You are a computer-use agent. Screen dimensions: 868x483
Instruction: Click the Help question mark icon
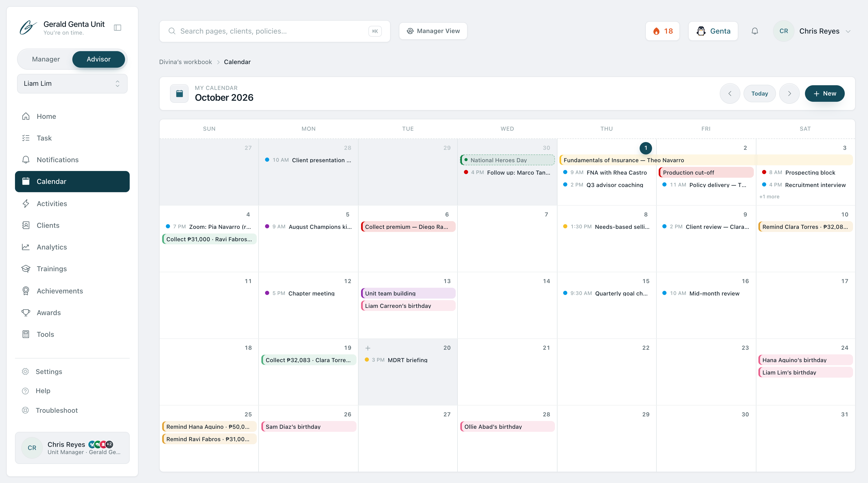pos(25,391)
